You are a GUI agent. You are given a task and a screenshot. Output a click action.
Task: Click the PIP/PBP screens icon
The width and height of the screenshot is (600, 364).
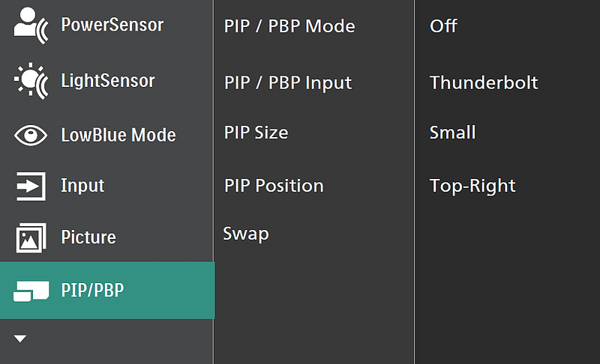31,291
